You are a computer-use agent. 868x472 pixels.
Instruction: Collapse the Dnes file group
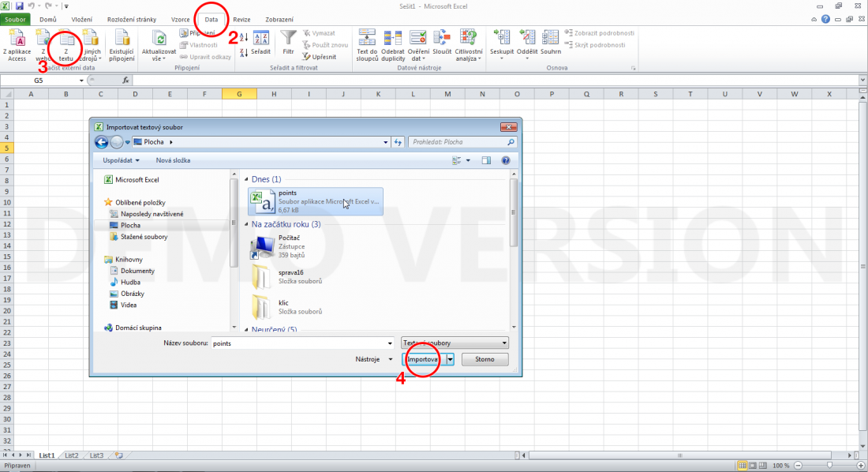click(x=247, y=179)
